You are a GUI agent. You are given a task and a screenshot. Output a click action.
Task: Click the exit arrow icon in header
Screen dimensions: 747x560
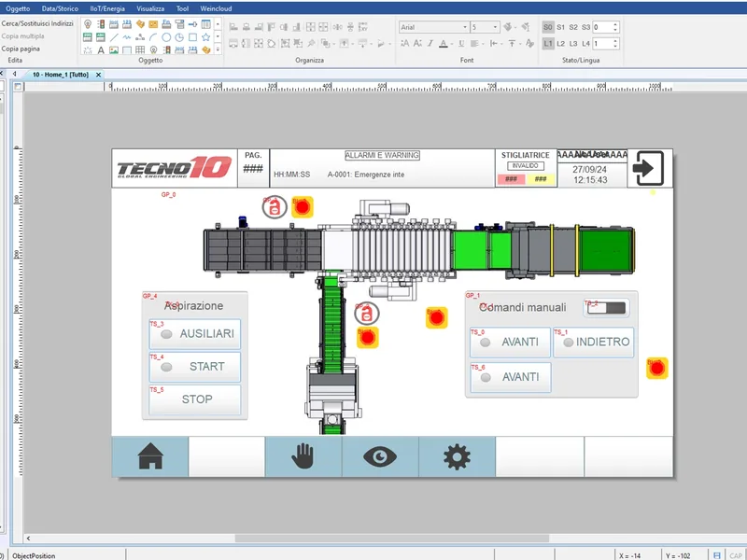pyautogui.click(x=648, y=168)
